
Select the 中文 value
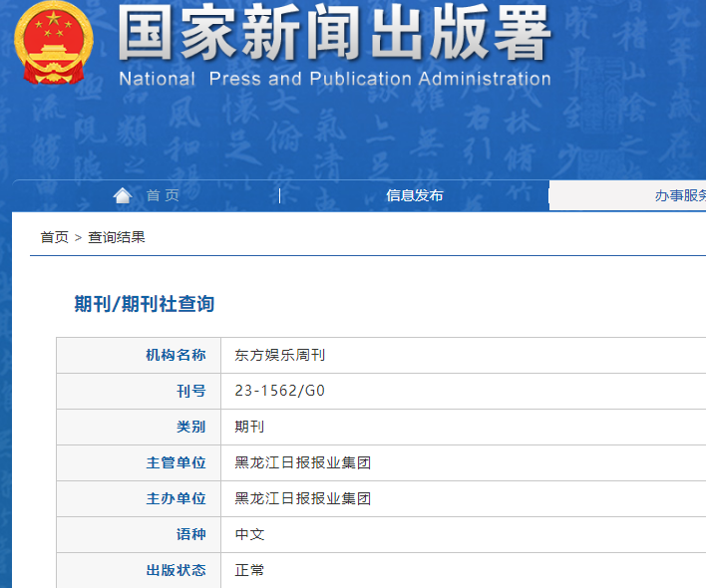coord(249,534)
